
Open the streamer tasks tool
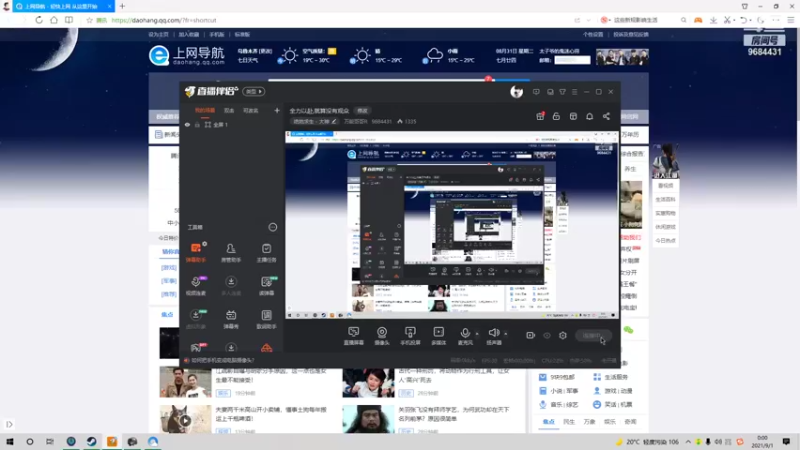point(266,253)
